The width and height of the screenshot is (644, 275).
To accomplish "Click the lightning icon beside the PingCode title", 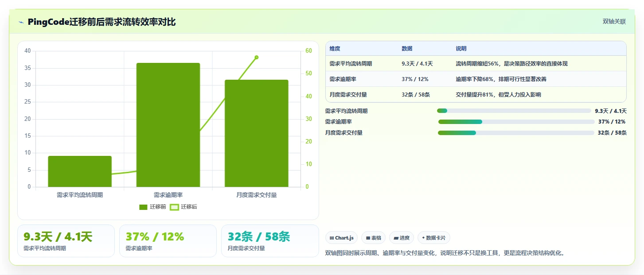I will (x=21, y=22).
